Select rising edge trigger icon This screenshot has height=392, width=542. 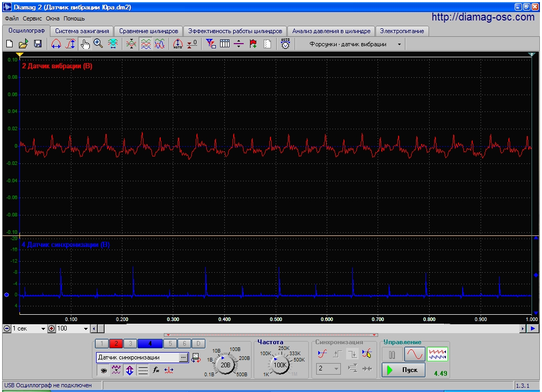pyautogui.click(x=337, y=354)
